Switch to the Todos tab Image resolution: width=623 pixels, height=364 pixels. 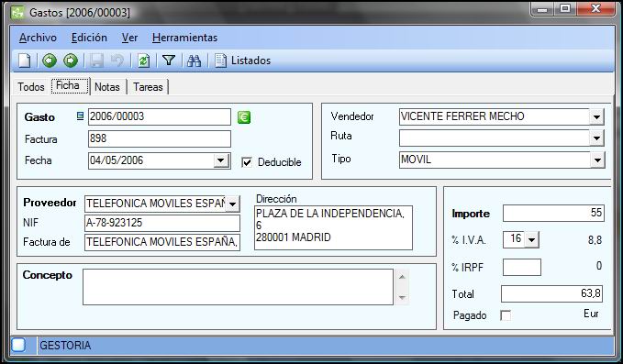pos(31,87)
